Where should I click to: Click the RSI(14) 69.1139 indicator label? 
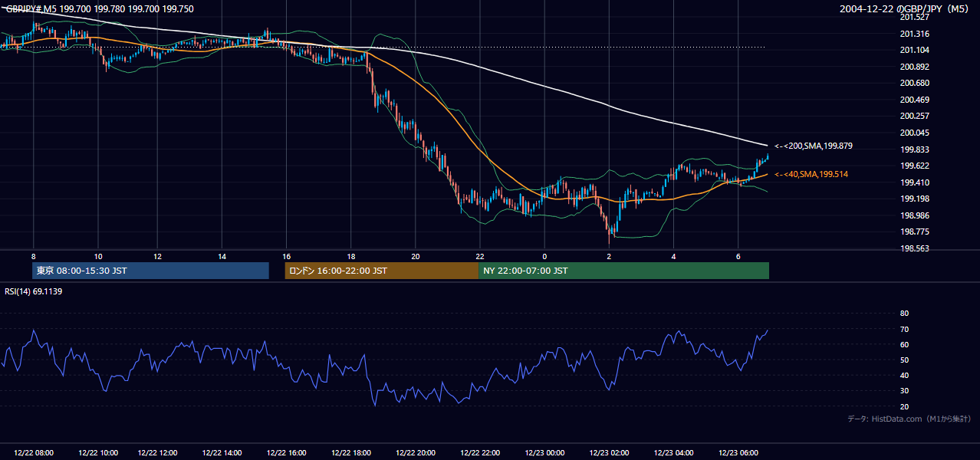(33, 292)
